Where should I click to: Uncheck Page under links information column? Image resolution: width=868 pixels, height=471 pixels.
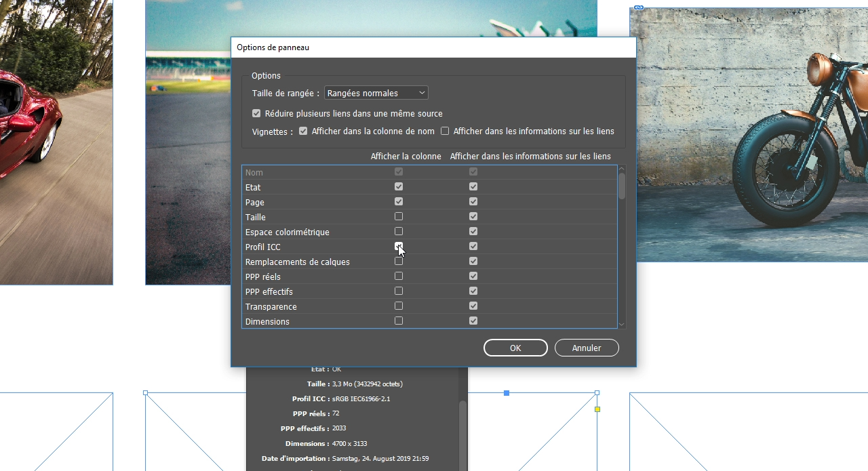tap(473, 201)
